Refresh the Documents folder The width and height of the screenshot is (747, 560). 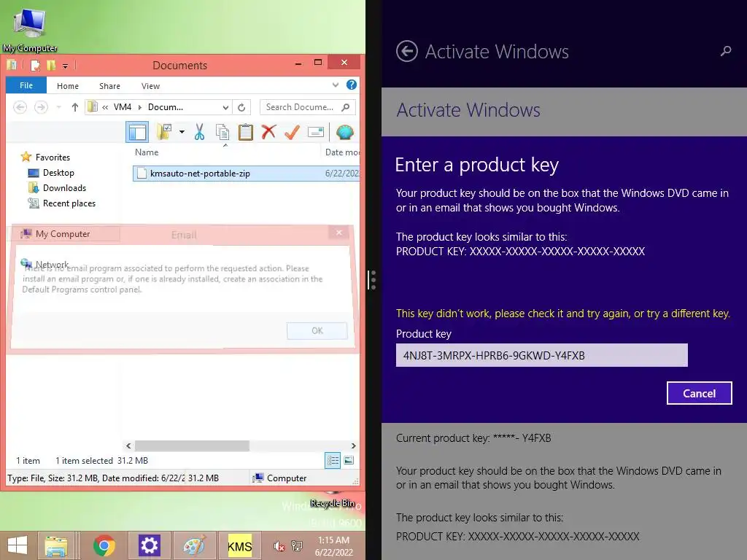(241, 108)
